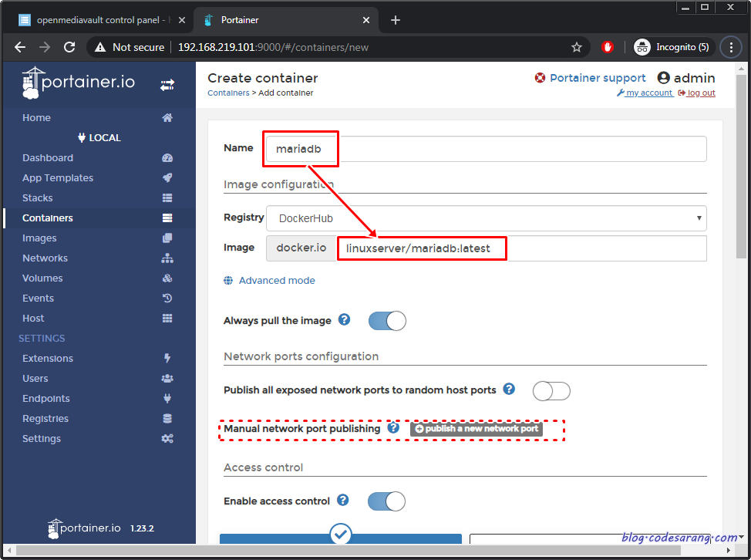The image size is (751, 560).
Task: Click the help icon for Manual network port publishing
Action: 393,427
